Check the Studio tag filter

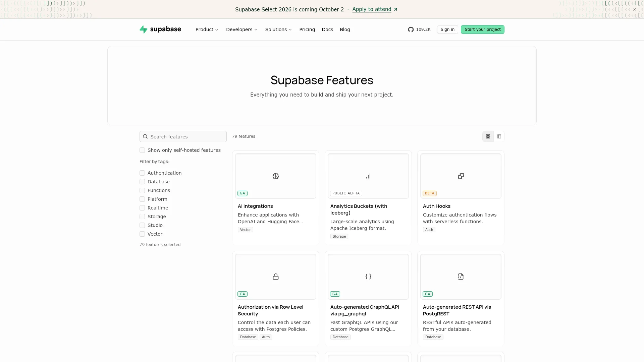pos(142,225)
